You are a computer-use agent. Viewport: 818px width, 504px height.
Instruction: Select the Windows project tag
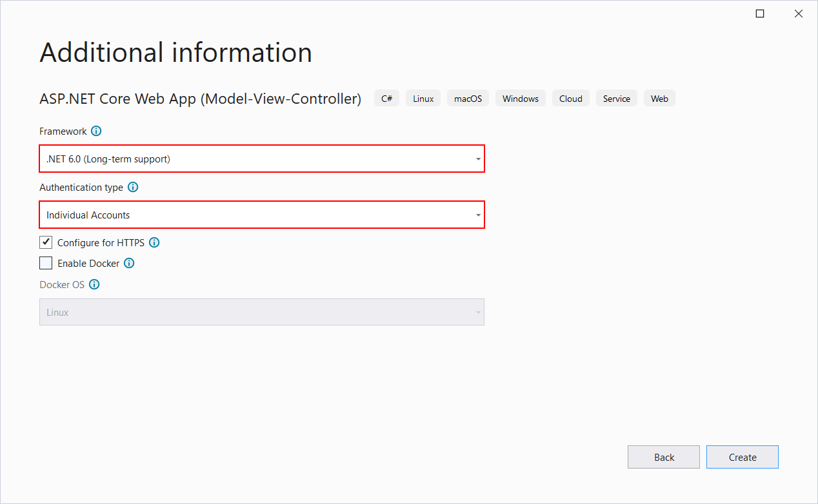520,98
